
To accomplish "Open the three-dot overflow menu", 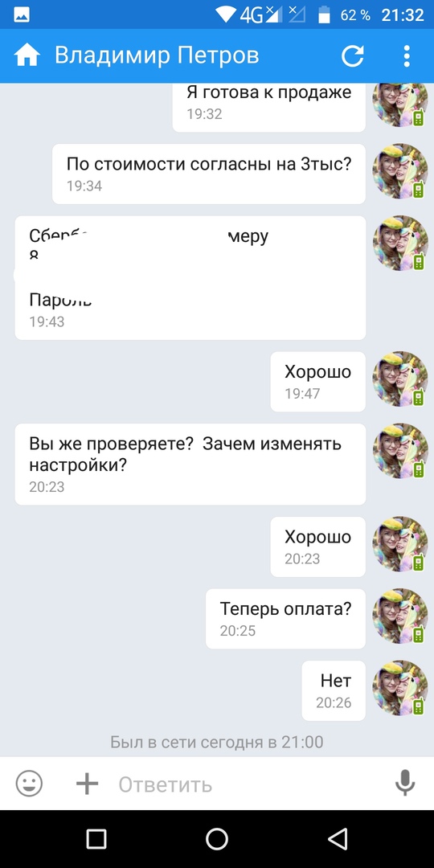I will tap(407, 56).
